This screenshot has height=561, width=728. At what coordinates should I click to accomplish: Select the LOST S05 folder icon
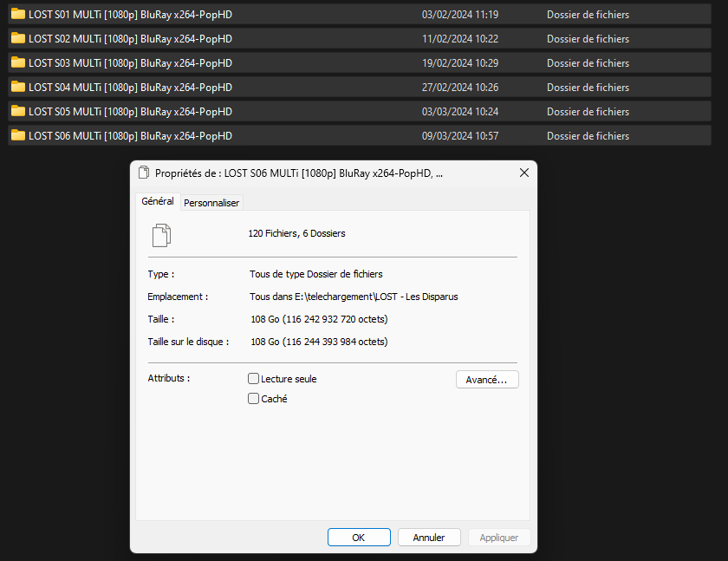pos(18,110)
